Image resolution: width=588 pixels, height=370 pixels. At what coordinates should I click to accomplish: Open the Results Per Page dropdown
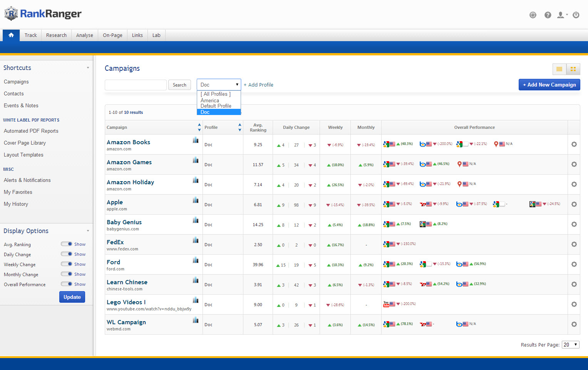pos(570,345)
